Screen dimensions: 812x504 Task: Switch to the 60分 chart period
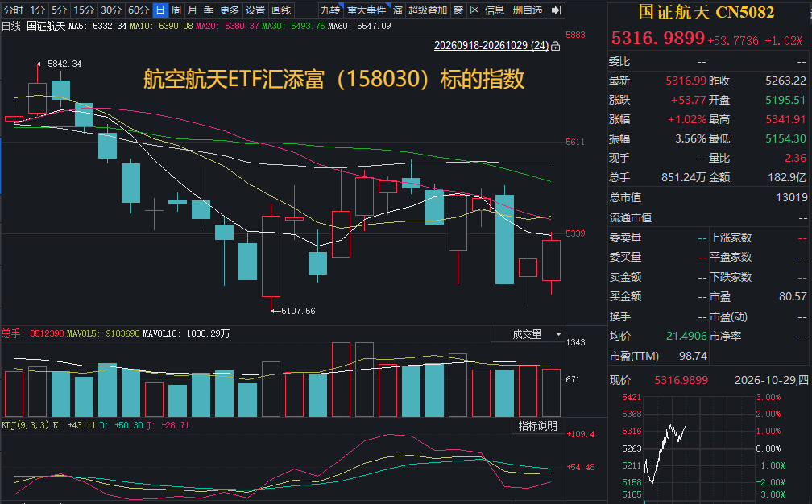click(139, 10)
